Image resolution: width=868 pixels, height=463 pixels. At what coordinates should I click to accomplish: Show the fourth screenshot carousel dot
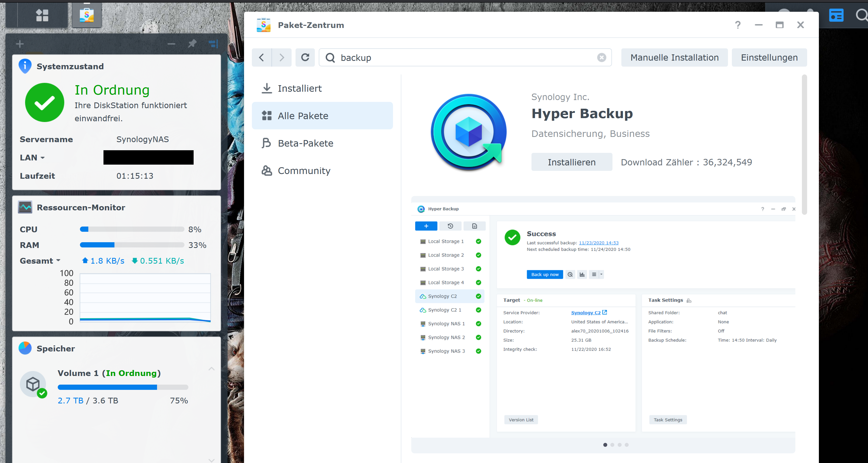point(626,445)
